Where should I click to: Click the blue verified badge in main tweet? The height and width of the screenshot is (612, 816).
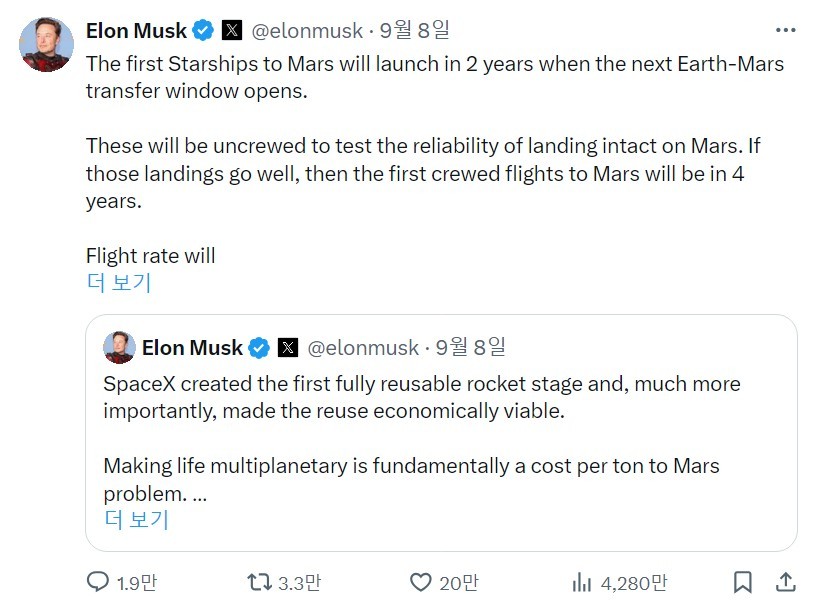click(203, 30)
